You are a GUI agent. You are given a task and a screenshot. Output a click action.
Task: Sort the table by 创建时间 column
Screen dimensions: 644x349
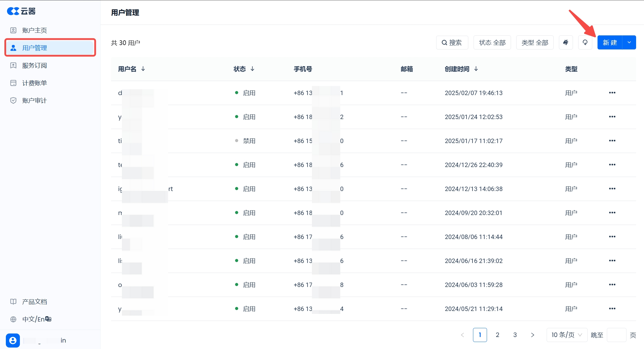click(476, 69)
